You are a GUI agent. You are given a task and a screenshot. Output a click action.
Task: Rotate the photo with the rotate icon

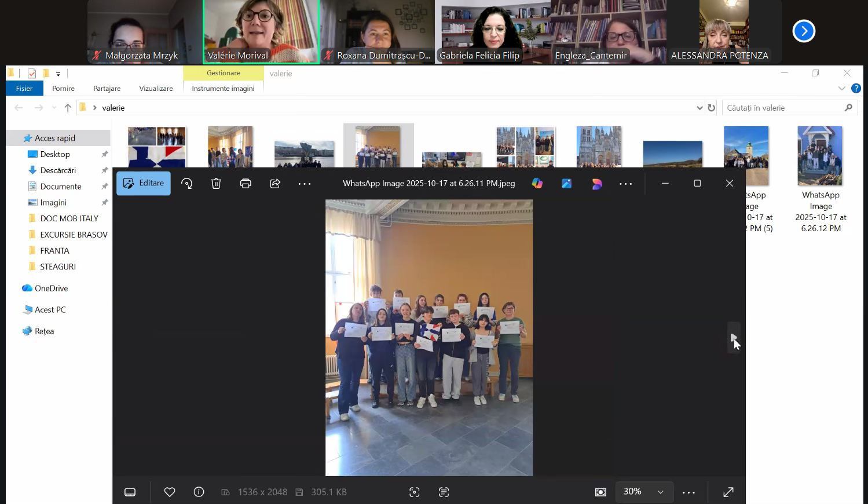[x=186, y=184]
